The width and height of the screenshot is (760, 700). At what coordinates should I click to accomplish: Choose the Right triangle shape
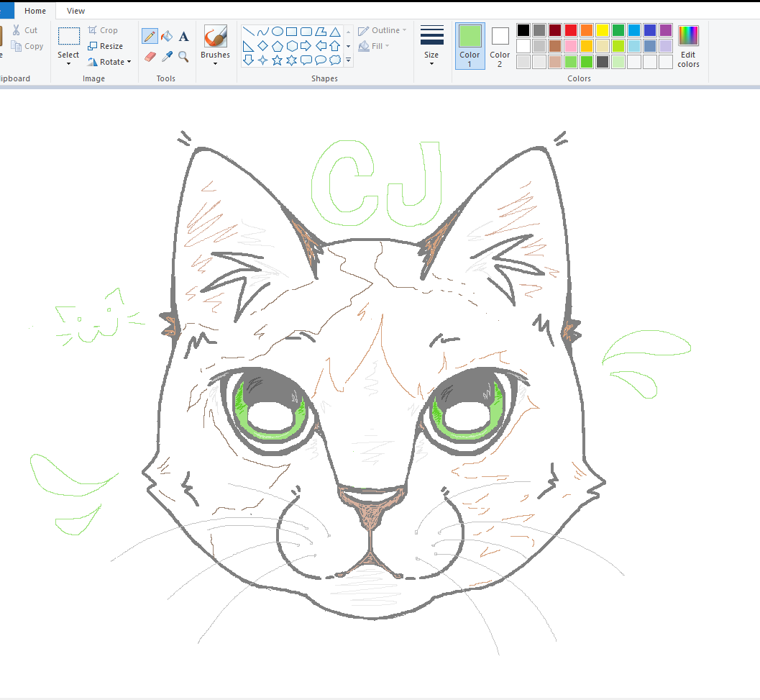click(248, 46)
